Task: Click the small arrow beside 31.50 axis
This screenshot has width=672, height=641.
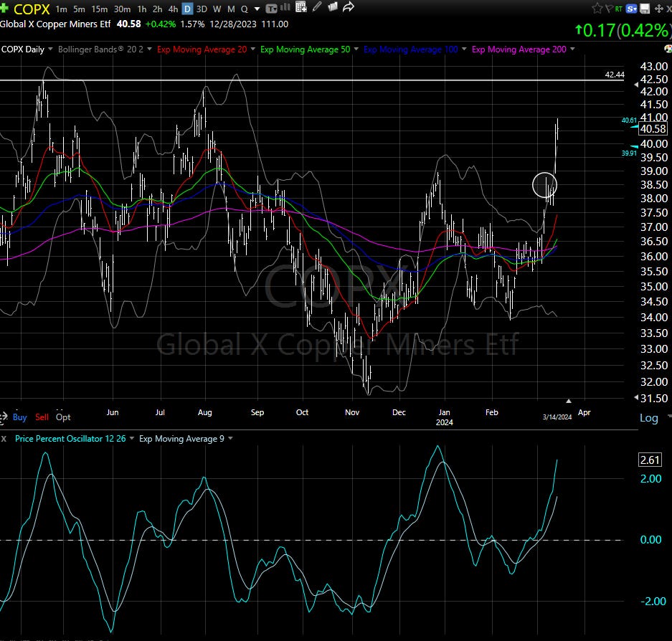Action: (x=636, y=398)
